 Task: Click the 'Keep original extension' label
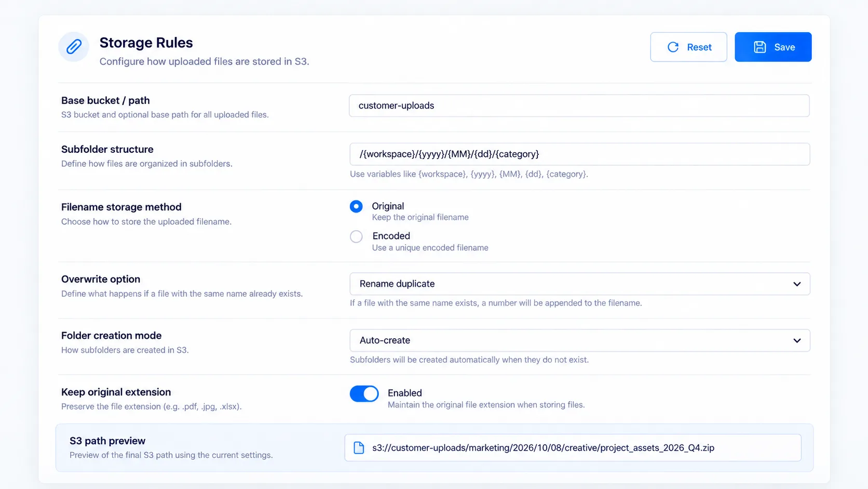click(x=116, y=392)
